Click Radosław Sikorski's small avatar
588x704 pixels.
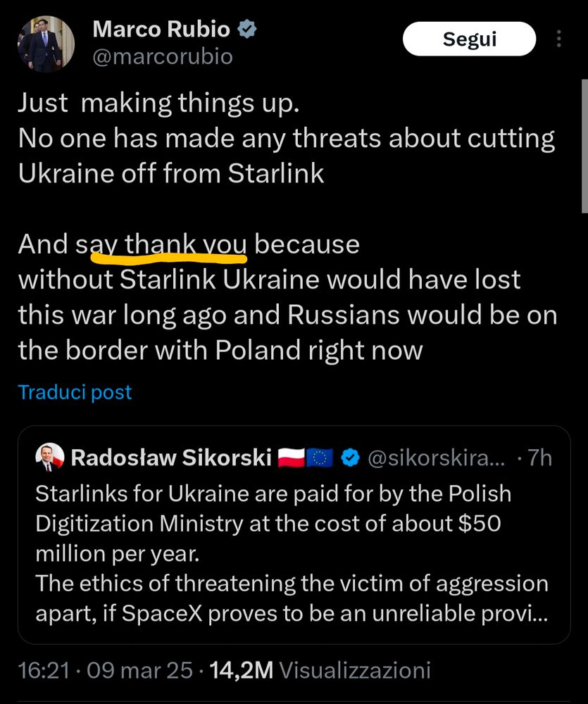pyautogui.click(x=49, y=458)
